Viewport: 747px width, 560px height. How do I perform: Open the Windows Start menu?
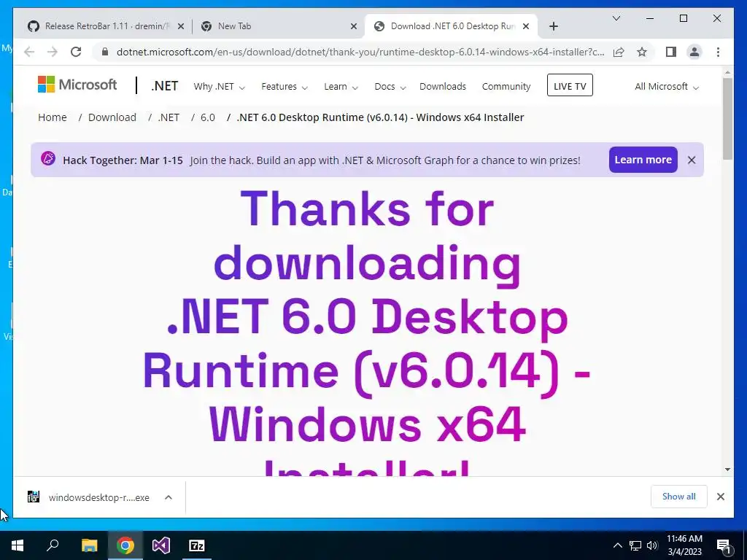(18, 545)
